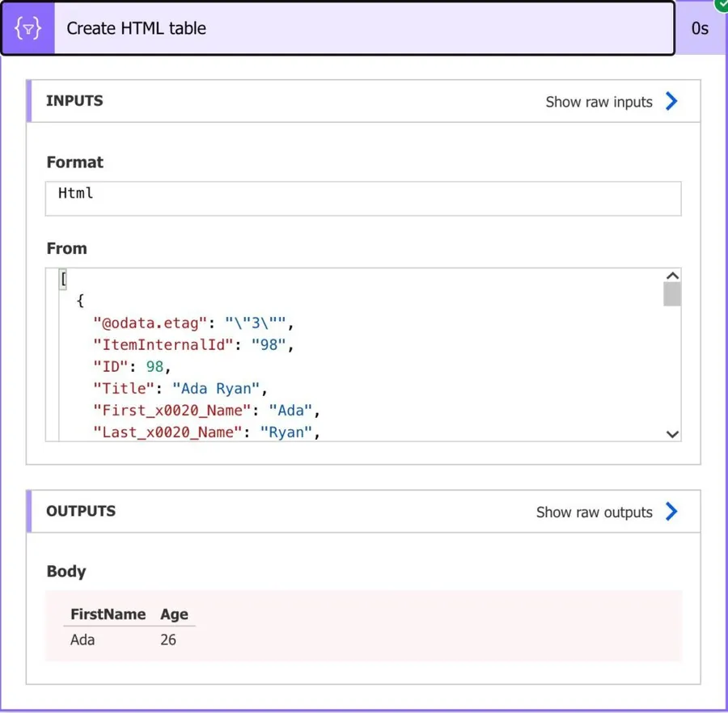
Task: Select the OUTPUTS section header
Action: [x=81, y=511]
